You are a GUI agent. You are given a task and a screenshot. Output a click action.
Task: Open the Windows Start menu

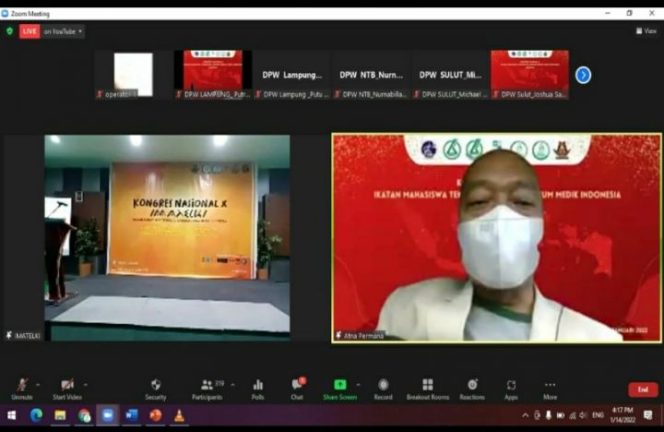[x=11, y=415]
